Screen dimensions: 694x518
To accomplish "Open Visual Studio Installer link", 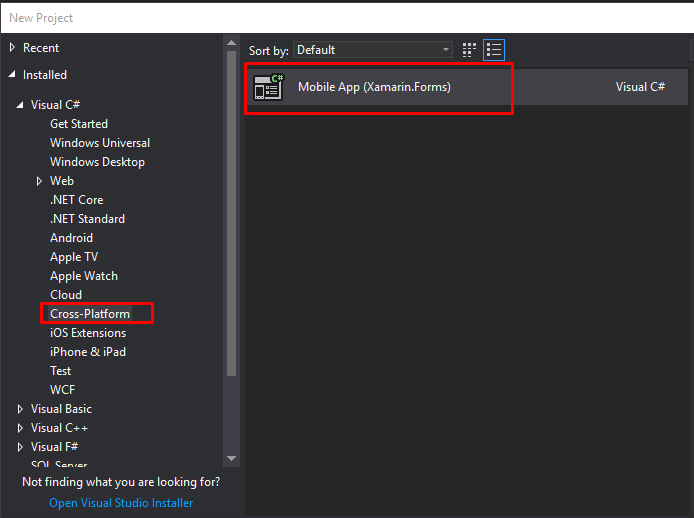I will pyautogui.click(x=121, y=503).
